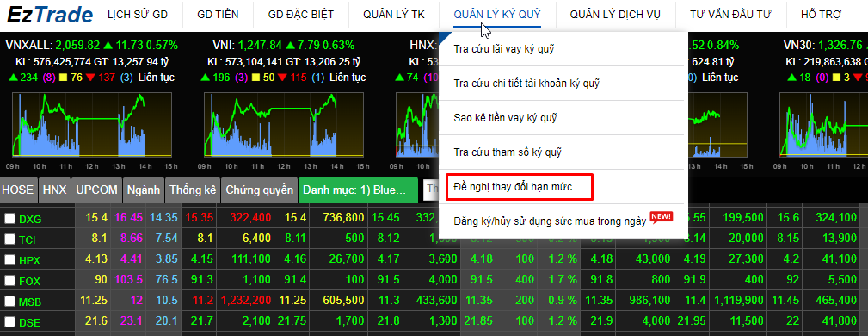
Task: Select Đề nghị thay đổi hạn mức
Action: [520, 187]
